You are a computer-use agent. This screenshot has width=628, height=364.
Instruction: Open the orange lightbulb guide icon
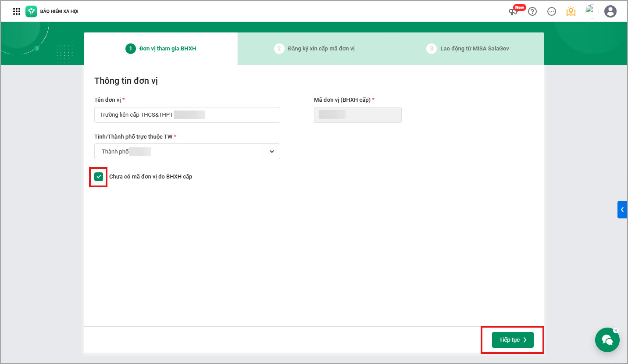(x=571, y=11)
